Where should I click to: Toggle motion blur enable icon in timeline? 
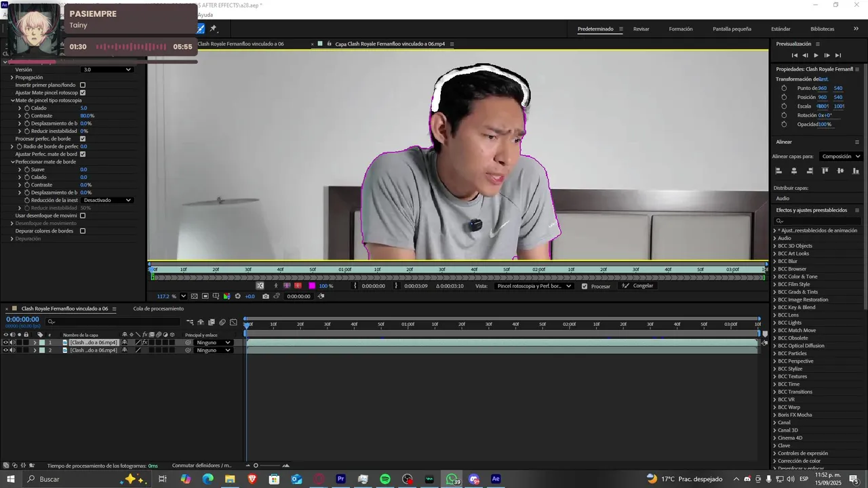tap(222, 322)
